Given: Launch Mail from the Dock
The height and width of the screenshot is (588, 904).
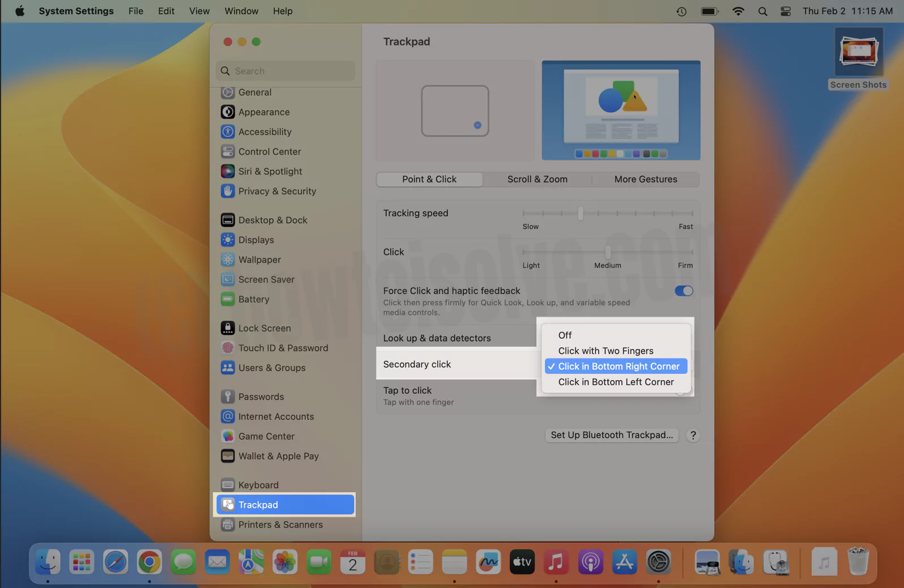Looking at the screenshot, I should click(x=218, y=563).
